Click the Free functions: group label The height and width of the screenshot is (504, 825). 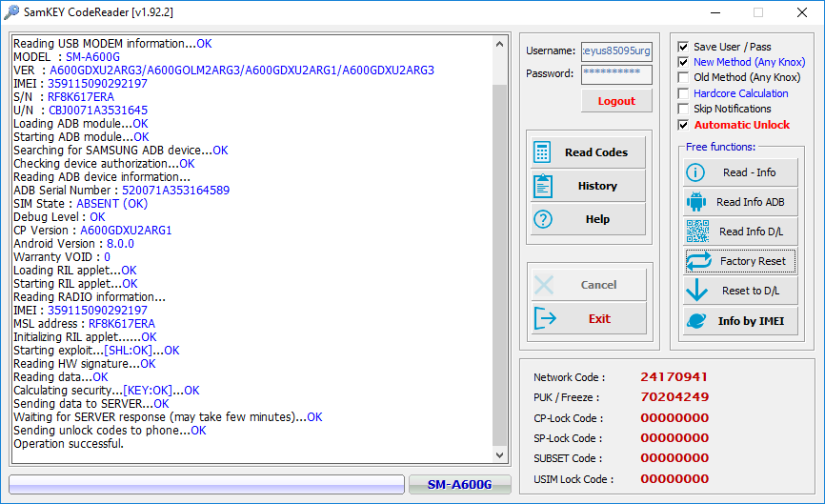pyautogui.click(x=720, y=147)
